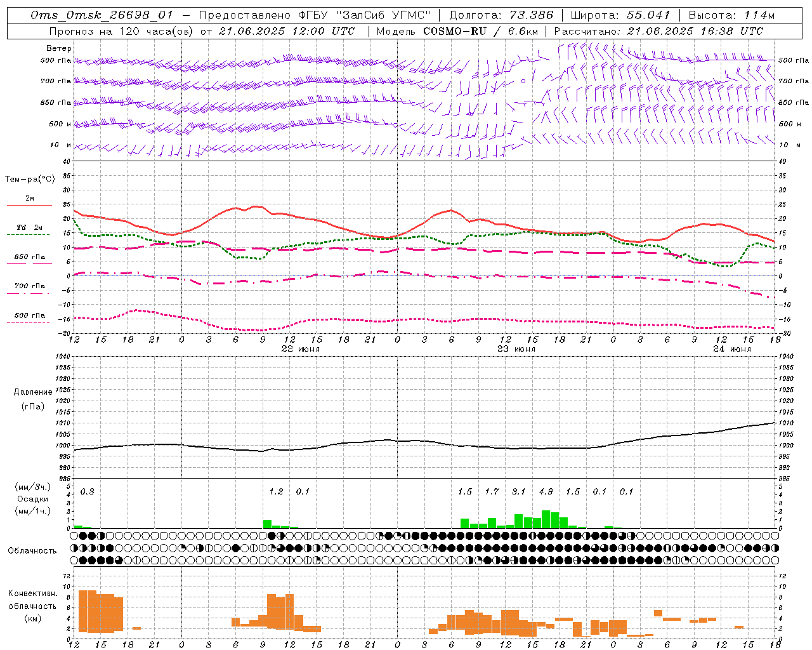Select the Широта: 55.041 header value
Screen dimensions: 812x650
620,15
